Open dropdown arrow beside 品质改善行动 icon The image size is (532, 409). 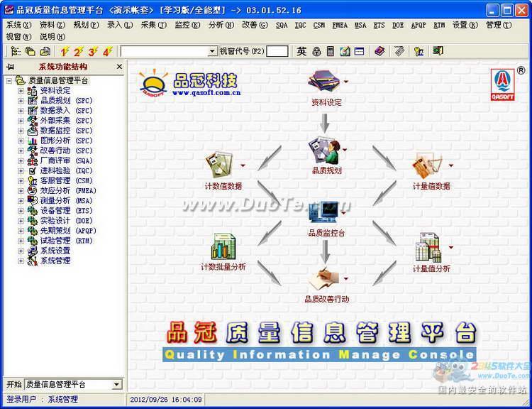pyautogui.click(x=345, y=279)
